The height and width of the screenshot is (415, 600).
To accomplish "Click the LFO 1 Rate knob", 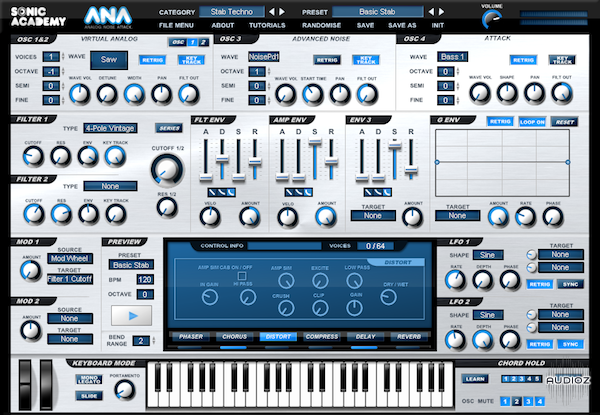I will point(455,280).
